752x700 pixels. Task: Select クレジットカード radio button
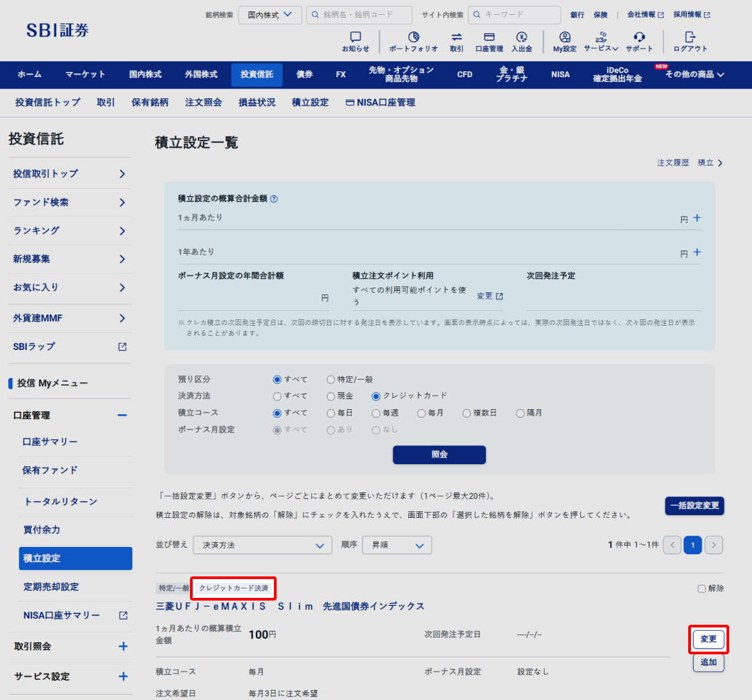376,396
